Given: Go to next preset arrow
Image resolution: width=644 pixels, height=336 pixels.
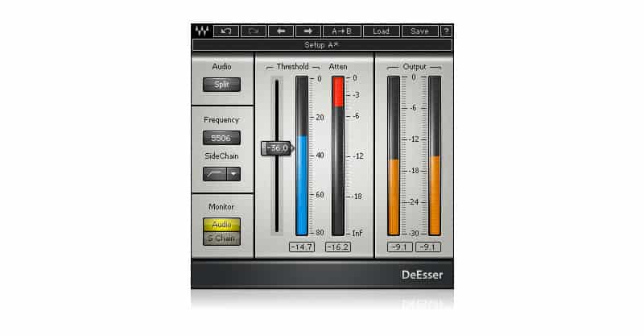Looking at the screenshot, I should 308,31.
